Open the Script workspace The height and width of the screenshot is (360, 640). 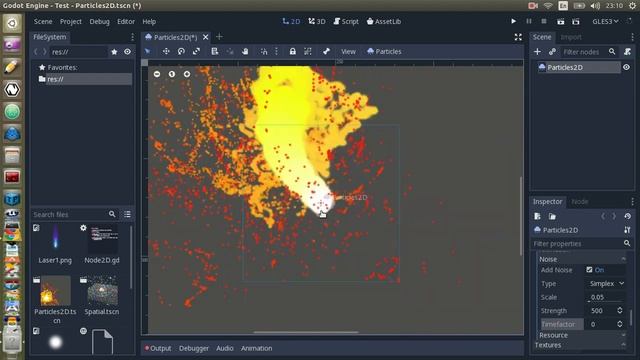coord(346,21)
